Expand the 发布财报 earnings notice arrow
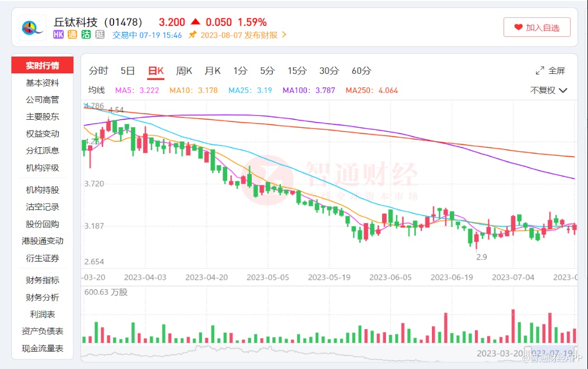The width and height of the screenshot is (588, 369). pyautogui.click(x=284, y=35)
